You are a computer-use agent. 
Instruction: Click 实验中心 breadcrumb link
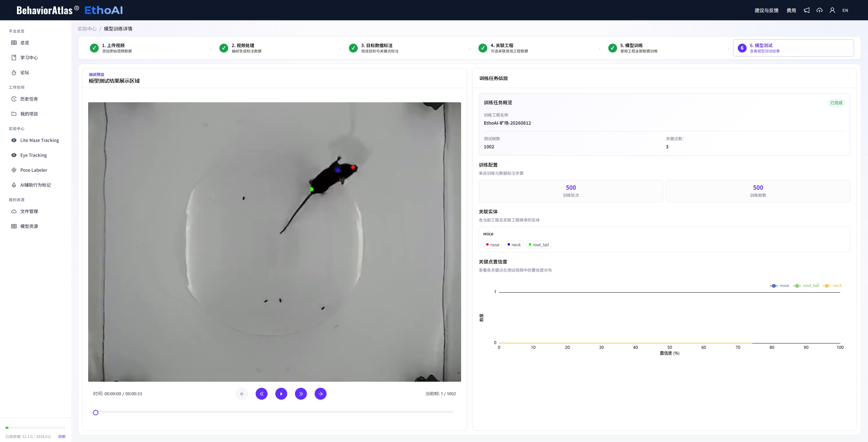pyautogui.click(x=87, y=29)
